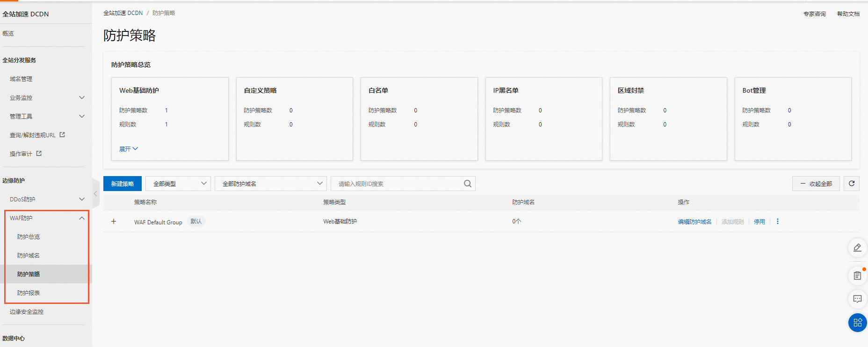Viewport: 868px width, 347px height.
Task: Open 专家咨询 at top right
Action: click(815, 14)
